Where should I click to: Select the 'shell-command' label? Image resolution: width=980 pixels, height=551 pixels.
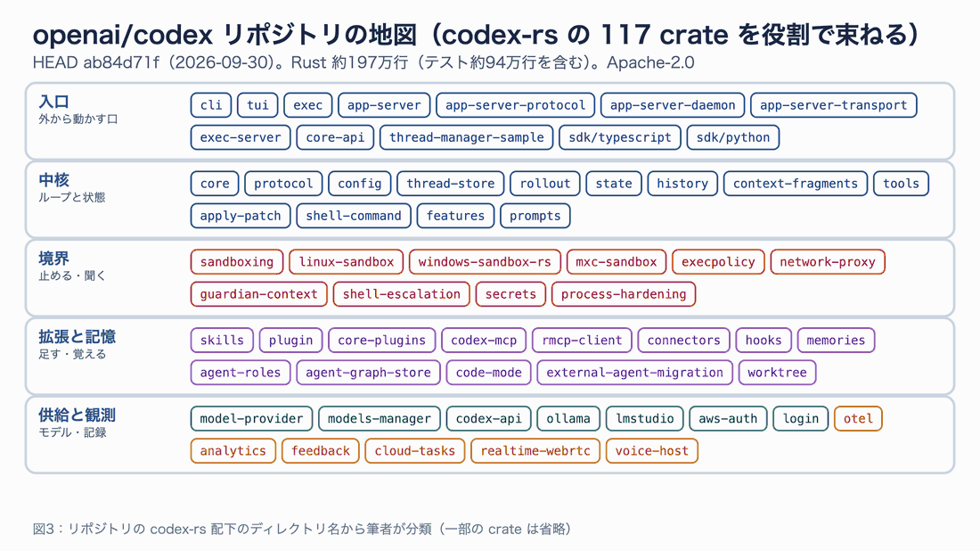[x=354, y=216]
